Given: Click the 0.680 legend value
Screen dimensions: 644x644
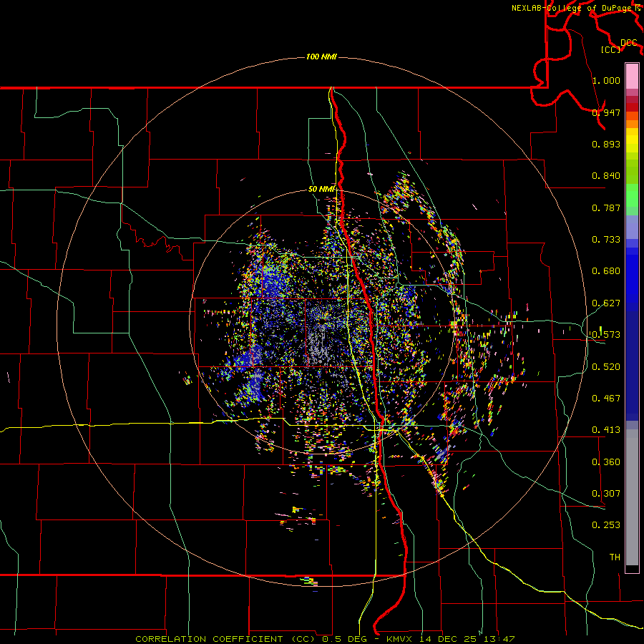Looking at the screenshot, I should (606, 271).
